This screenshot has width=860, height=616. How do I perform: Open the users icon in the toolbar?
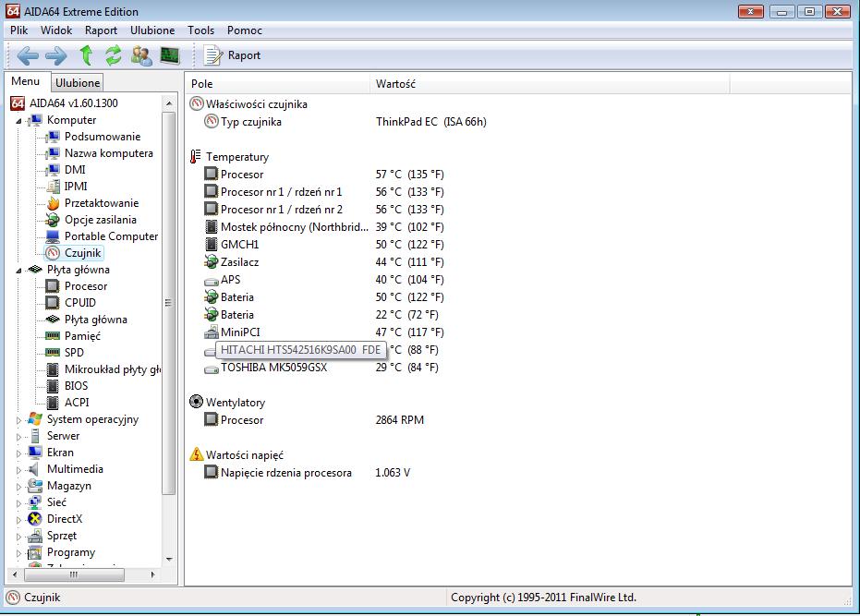point(141,55)
